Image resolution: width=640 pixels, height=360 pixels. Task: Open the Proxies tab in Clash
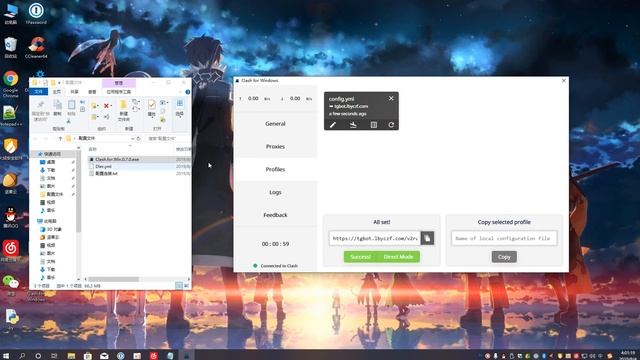tap(276, 147)
